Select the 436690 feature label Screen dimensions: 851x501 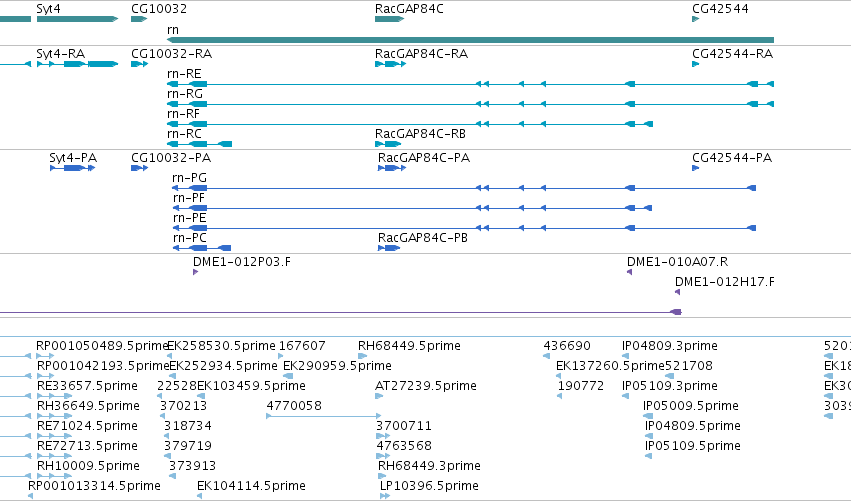click(567, 346)
